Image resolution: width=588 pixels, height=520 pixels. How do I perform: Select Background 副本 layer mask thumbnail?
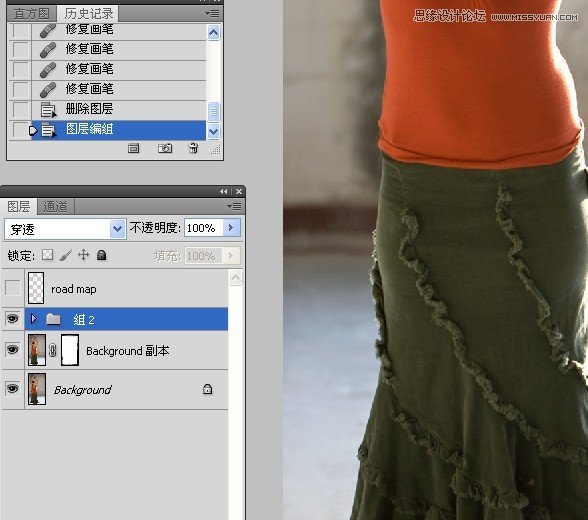(70, 351)
